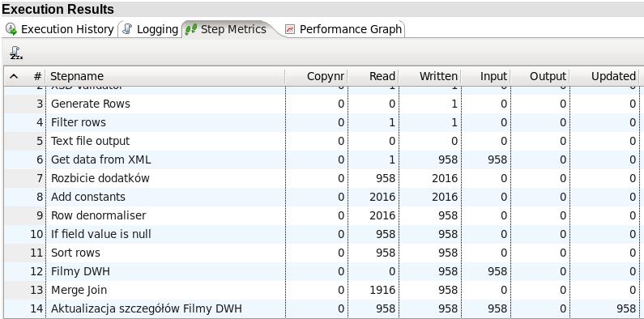Viewport: 644px width, 319px height.
Task: Click the Rozbicie dodatków step name
Action: pos(100,178)
